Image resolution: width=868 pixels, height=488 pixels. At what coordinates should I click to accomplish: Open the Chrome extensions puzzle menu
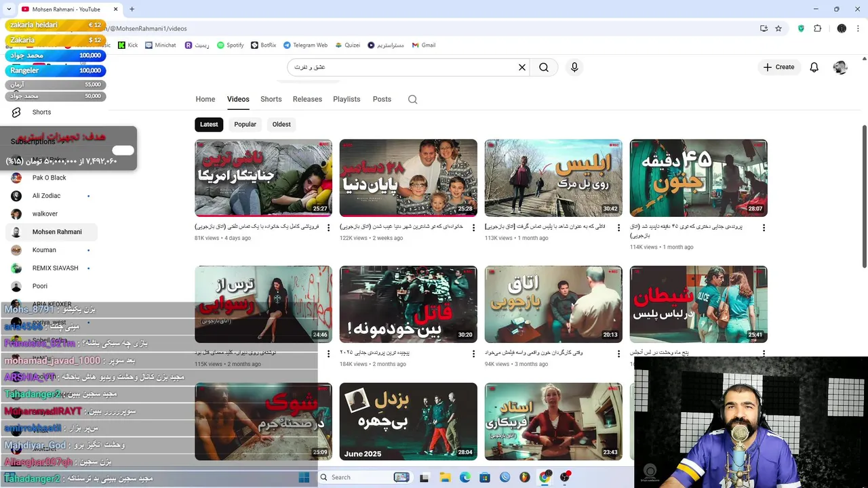[817, 28]
